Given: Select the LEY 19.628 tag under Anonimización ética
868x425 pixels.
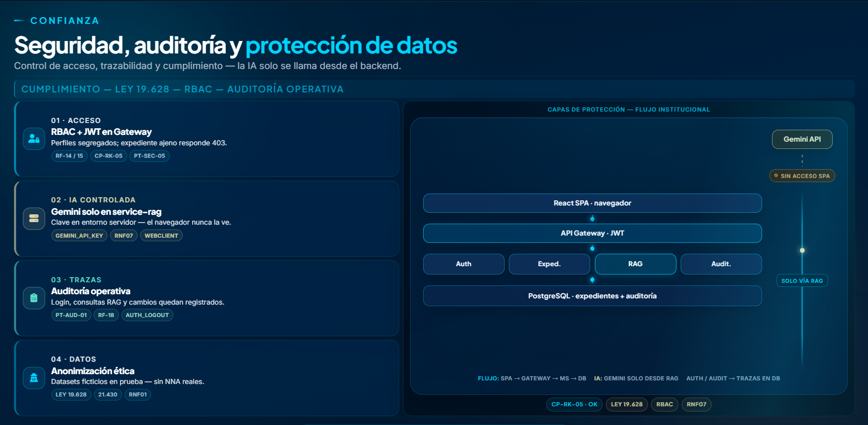Looking at the screenshot, I should point(71,394).
